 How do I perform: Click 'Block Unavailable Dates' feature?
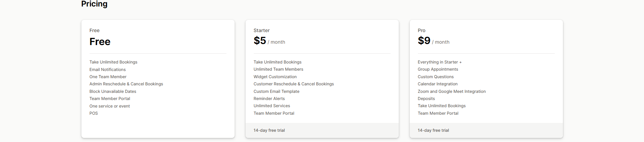pyautogui.click(x=113, y=91)
